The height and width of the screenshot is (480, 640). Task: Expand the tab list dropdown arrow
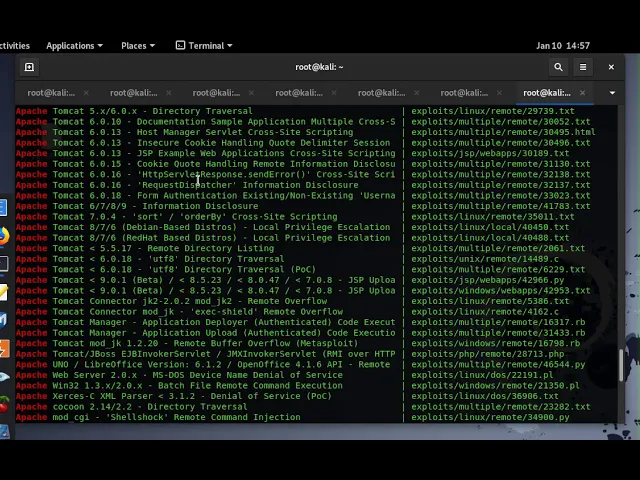612,93
